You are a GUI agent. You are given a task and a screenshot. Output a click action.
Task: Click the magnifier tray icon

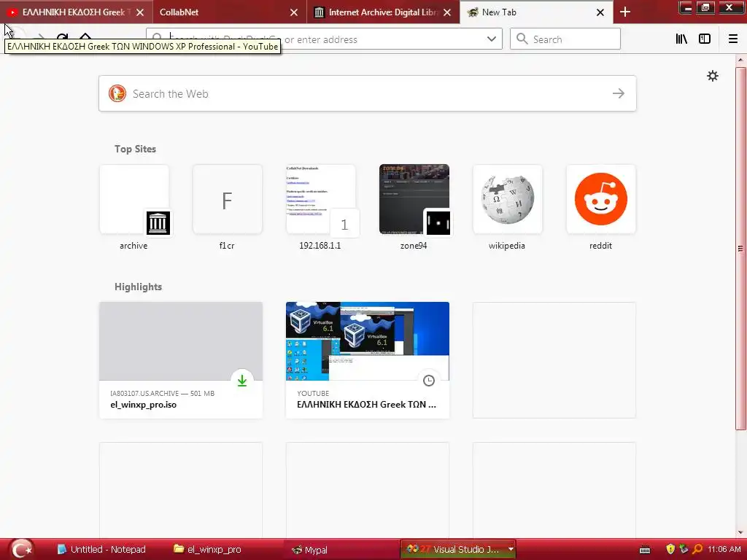(697, 550)
